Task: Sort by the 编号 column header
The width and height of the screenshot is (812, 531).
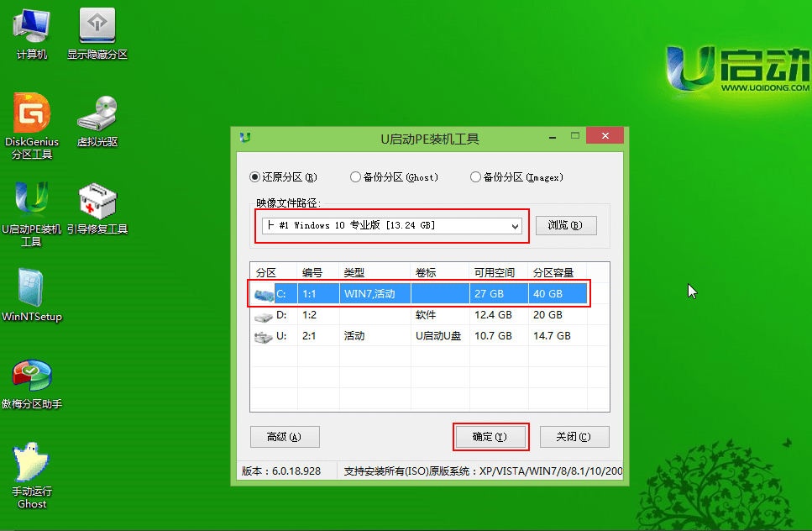Action: (x=318, y=272)
